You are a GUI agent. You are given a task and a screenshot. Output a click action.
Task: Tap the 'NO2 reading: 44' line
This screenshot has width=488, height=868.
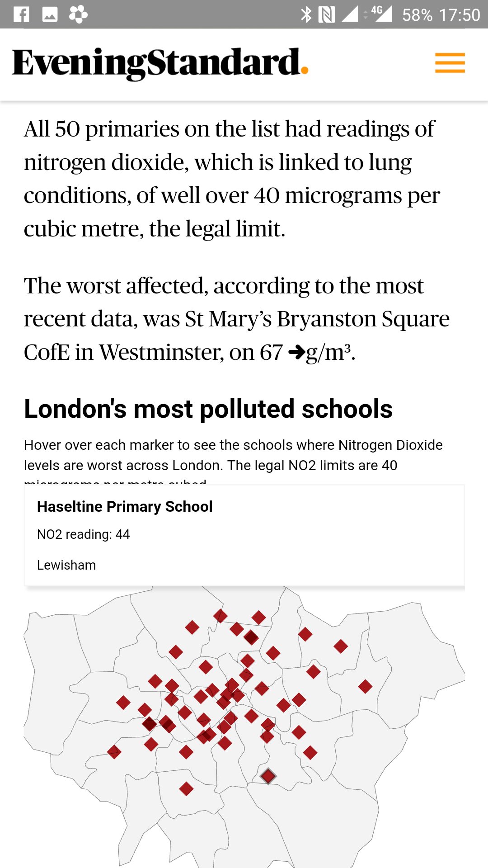coord(84,534)
